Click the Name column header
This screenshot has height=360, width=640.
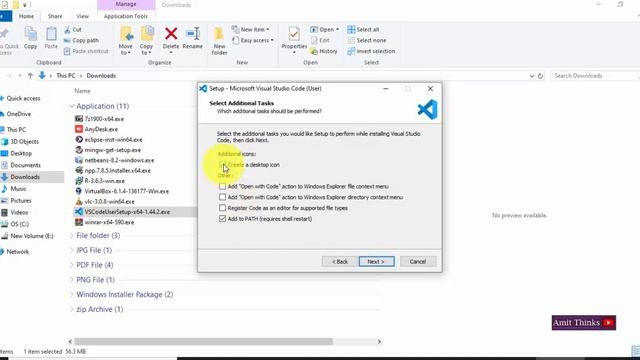click(82, 91)
